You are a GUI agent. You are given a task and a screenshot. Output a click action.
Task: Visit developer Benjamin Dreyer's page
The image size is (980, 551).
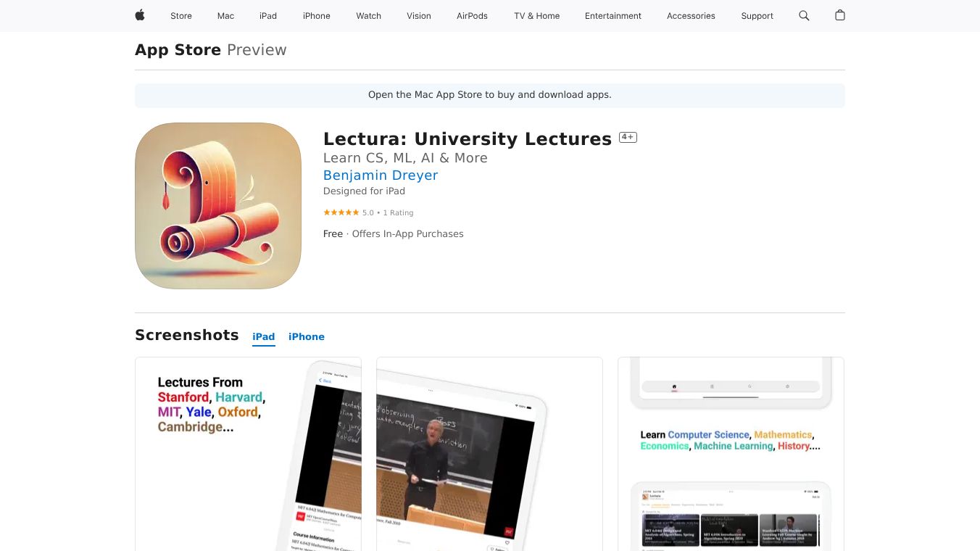click(x=381, y=175)
